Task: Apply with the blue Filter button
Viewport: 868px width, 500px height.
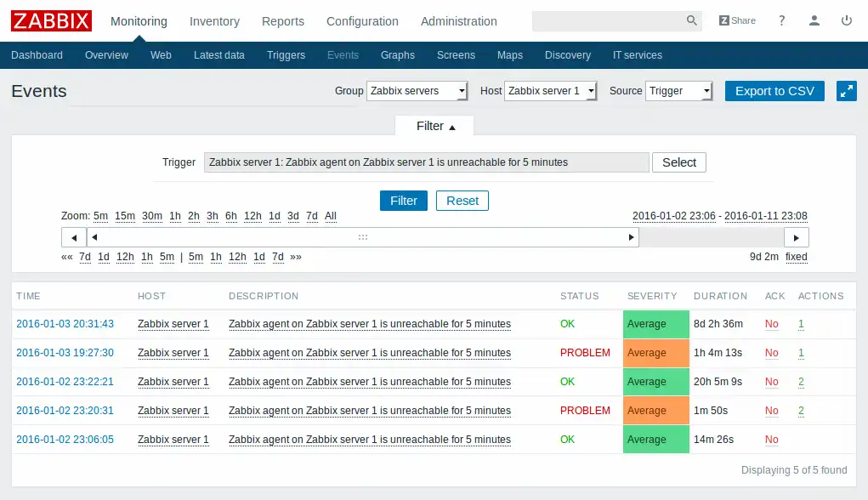Action: point(404,201)
